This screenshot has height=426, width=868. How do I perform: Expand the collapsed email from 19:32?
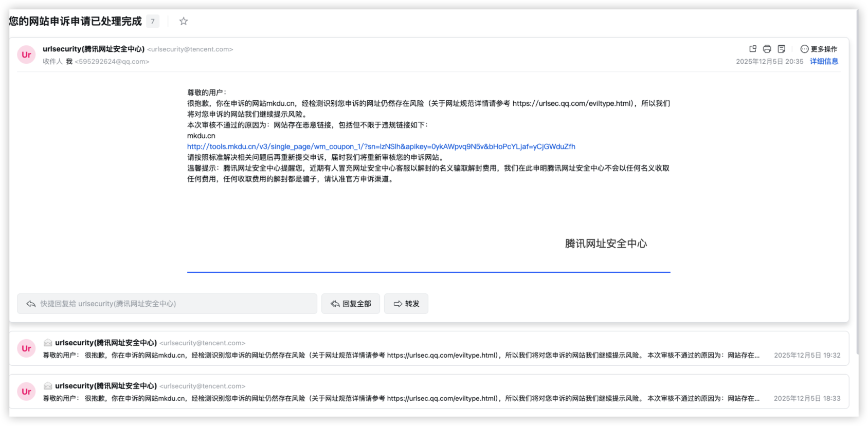(429, 348)
